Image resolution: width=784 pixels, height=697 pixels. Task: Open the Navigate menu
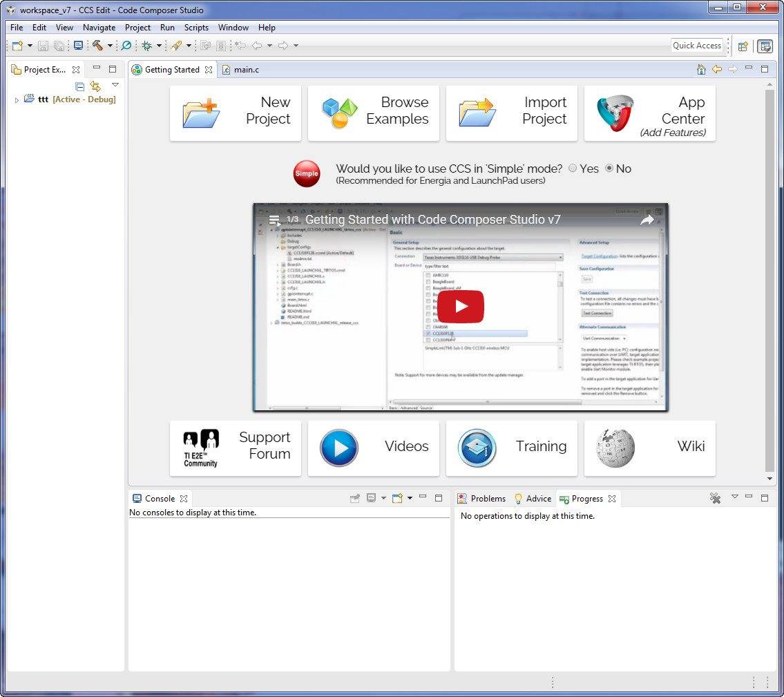99,28
